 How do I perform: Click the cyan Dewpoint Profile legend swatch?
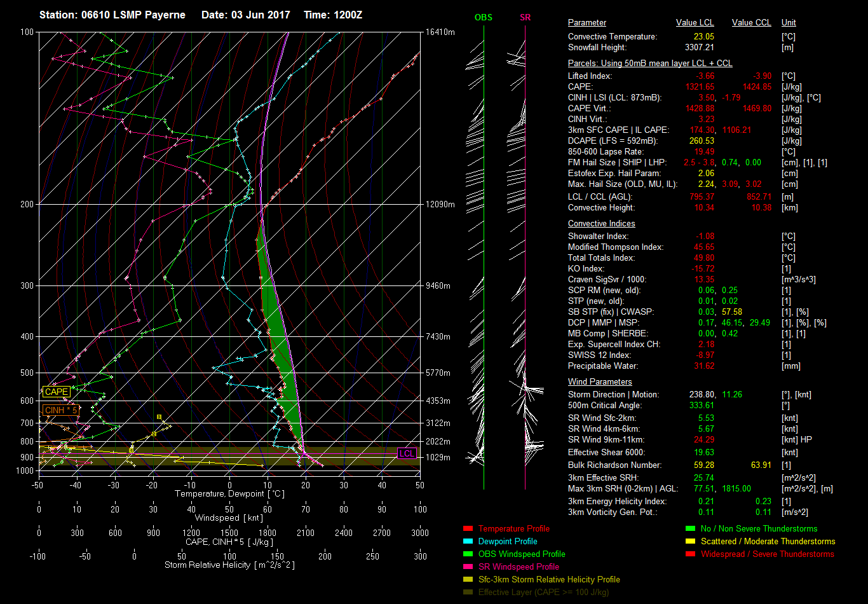pyautogui.click(x=468, y=541)
